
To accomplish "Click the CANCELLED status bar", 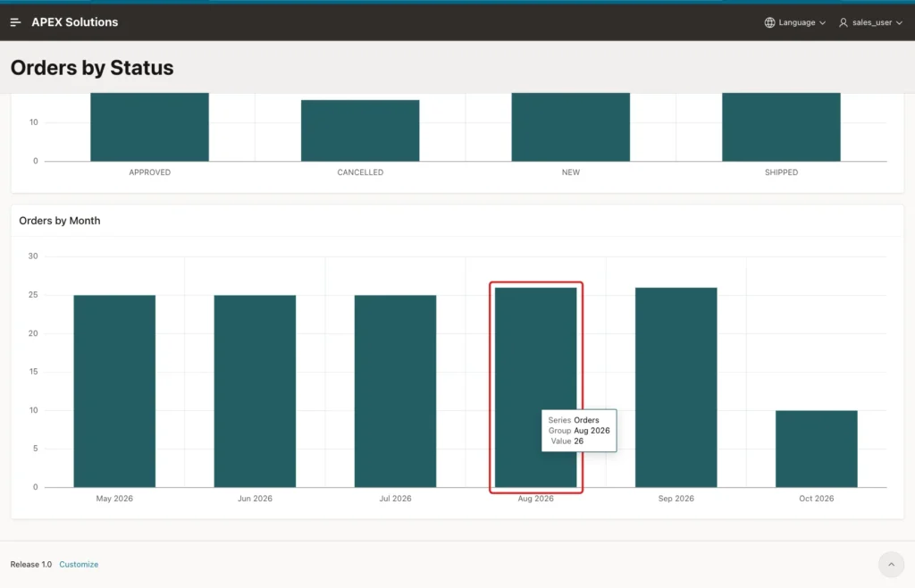I will [360, 130].
